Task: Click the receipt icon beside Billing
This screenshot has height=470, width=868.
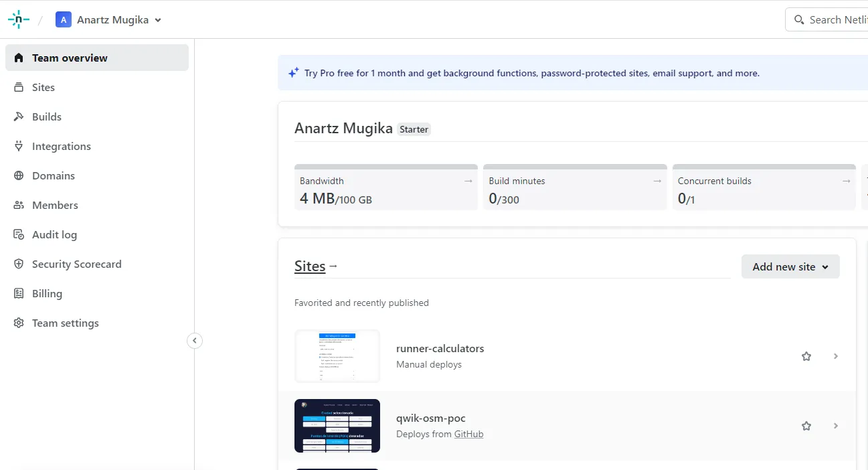Action: click(19, 293)
